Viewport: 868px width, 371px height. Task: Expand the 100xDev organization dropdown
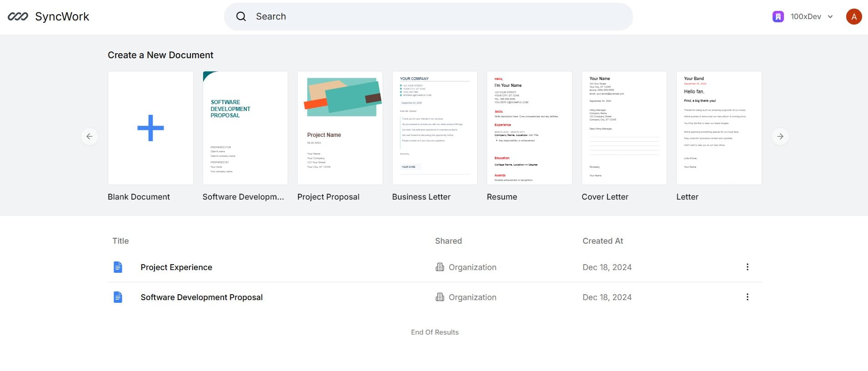(x=830, y=17)
